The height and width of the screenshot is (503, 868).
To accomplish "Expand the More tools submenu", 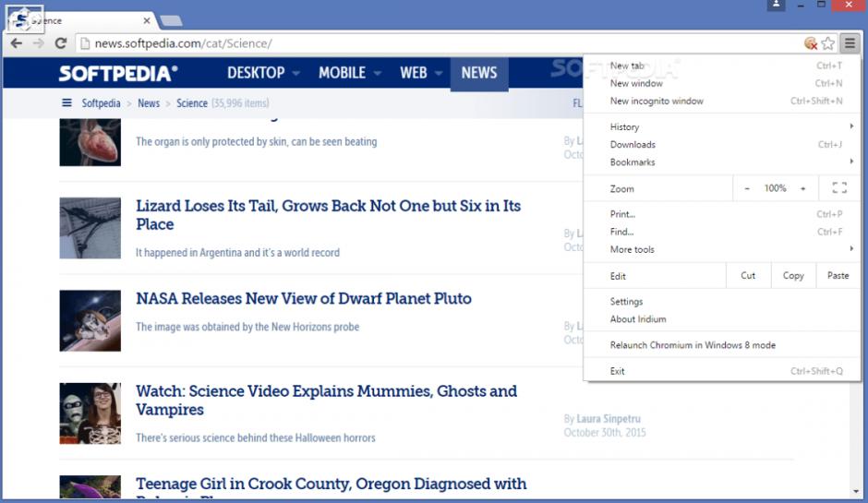I will point(722,249).
